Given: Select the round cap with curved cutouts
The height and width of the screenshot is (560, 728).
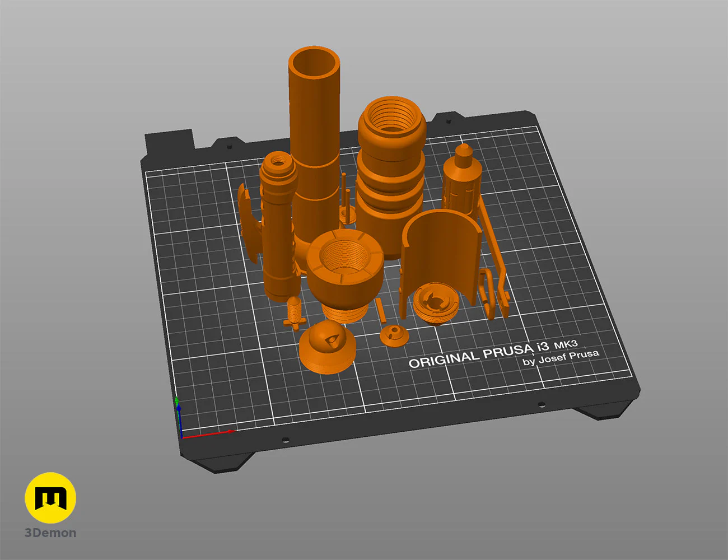Looking at the screenshot, I should pos(436,304).
